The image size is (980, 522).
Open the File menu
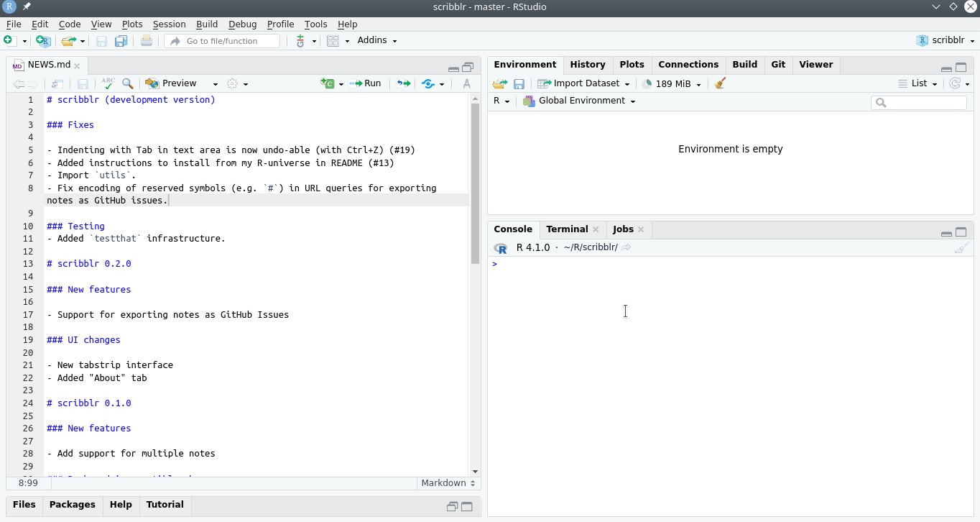pyautogui.click(x=14, y=24)
